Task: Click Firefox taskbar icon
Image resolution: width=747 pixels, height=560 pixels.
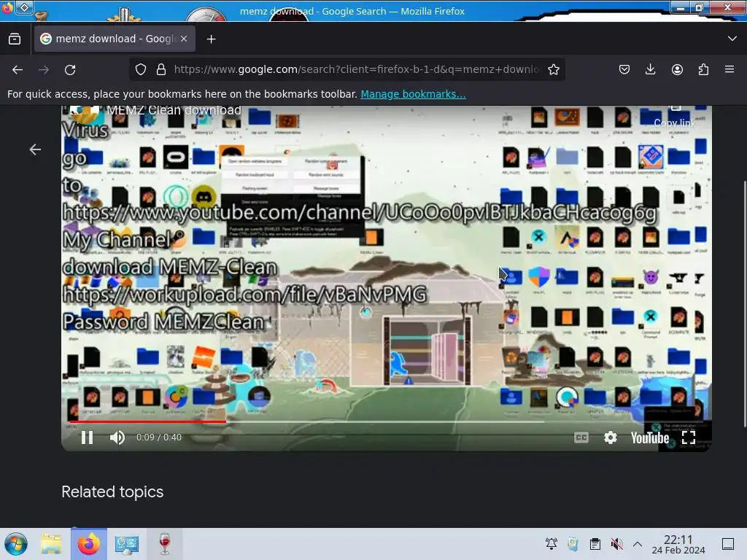Action: pyautogui.click(x=89, y=544)
